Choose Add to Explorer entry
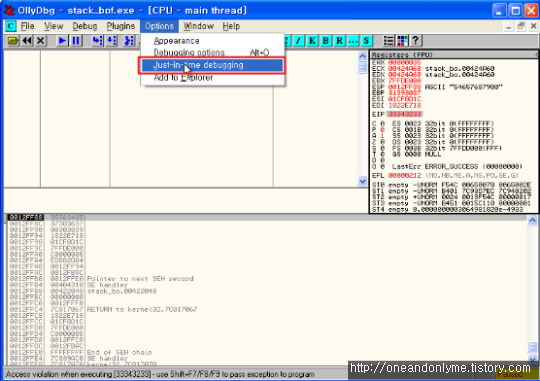 [x=212, y=78]
